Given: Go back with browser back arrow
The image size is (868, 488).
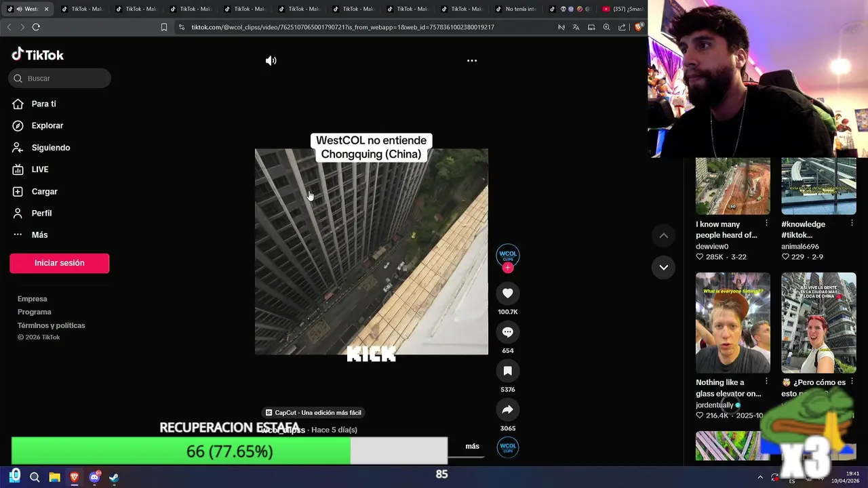Looking at the screenshot, I should coord(9,27).
